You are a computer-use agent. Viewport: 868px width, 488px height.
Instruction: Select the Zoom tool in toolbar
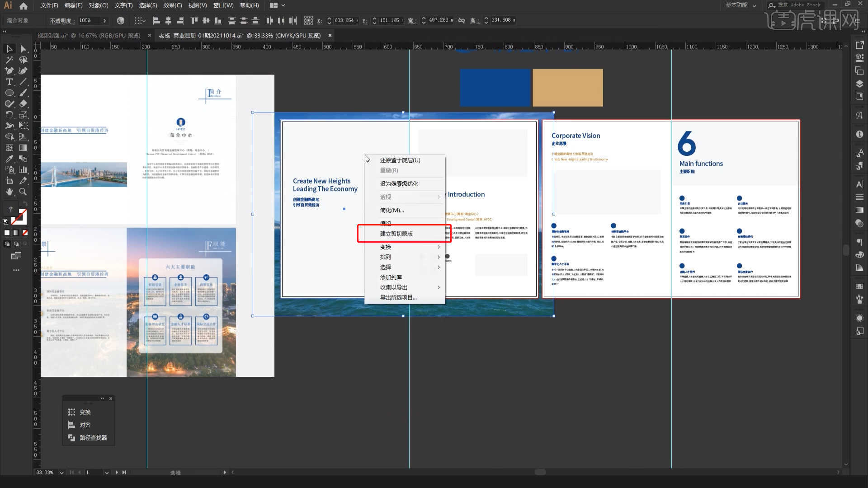pos(23,191)
